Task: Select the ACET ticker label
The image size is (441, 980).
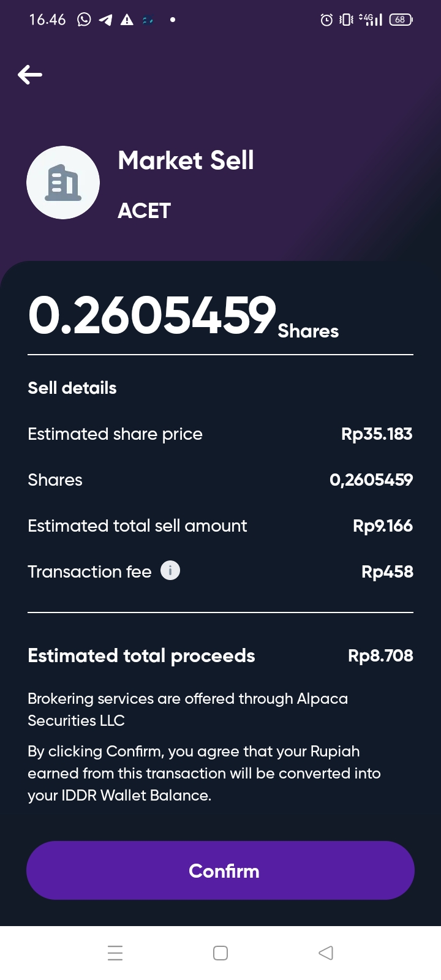Action: point(144,211)
